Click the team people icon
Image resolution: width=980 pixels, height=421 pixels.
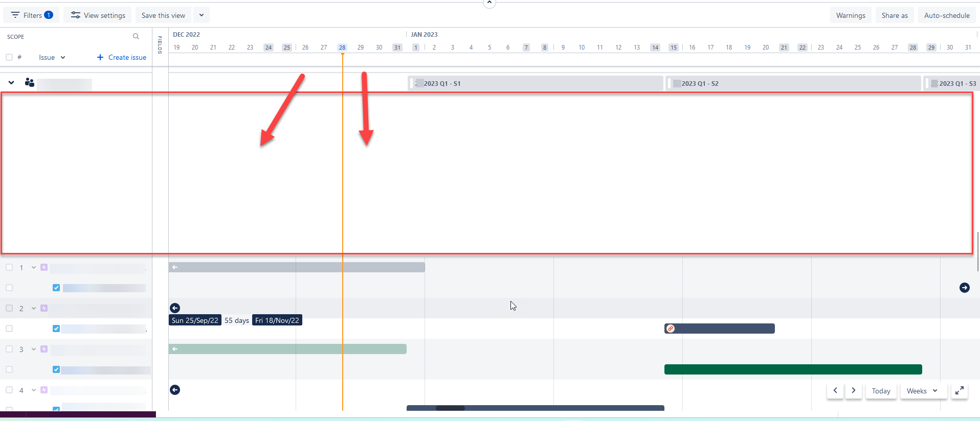[x=30, y=82]
